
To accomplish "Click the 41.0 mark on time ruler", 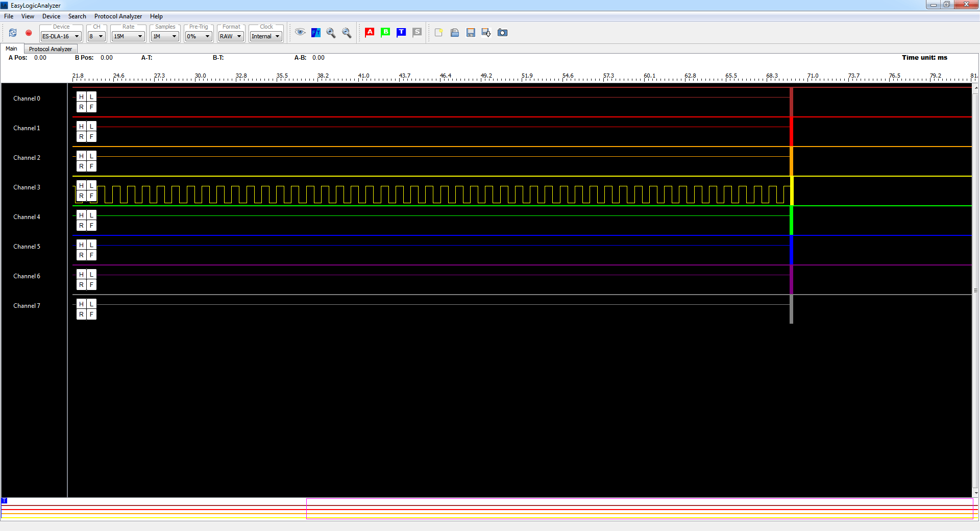I will pos(363,76).
